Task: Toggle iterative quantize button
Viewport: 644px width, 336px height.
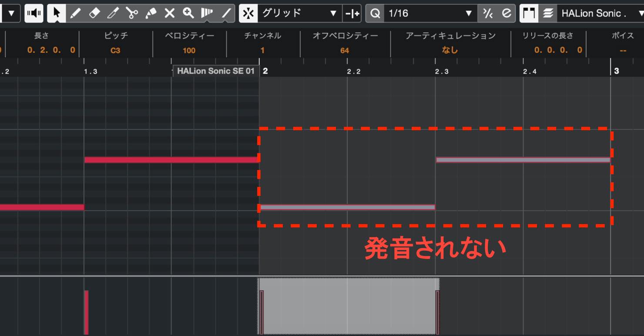Action: [487, 13]
